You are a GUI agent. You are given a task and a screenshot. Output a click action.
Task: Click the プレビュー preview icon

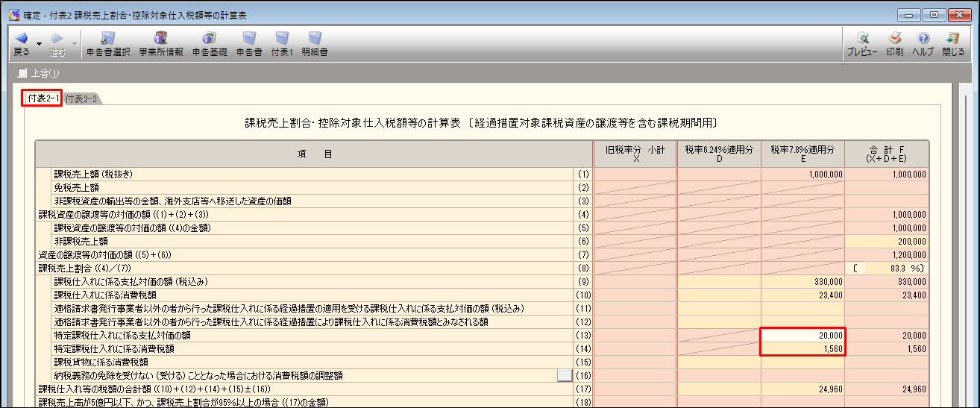pyautogui.click(x=861, y=39)
